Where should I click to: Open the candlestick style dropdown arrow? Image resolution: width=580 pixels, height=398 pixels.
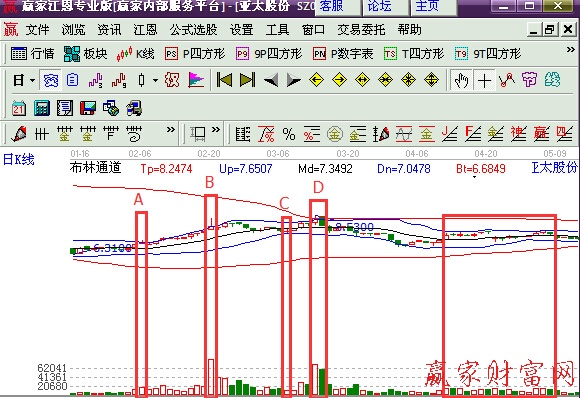[x=155, y=80]
